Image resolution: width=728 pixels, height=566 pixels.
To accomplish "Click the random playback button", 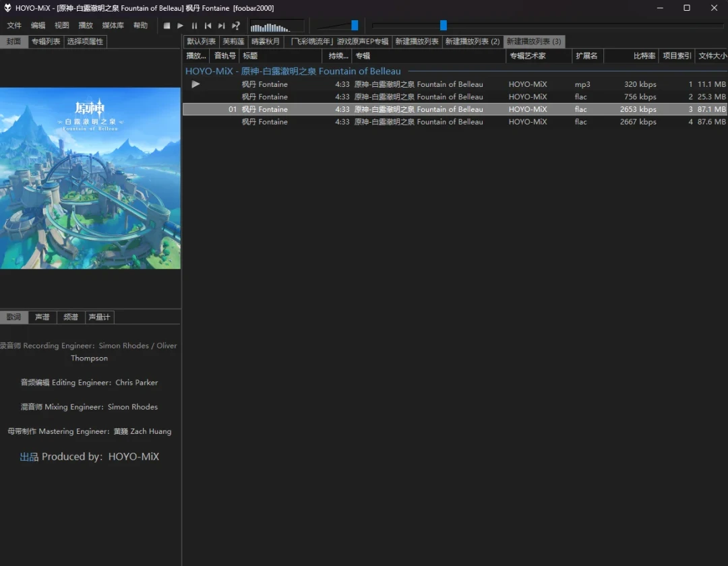I will pos(236,26).
